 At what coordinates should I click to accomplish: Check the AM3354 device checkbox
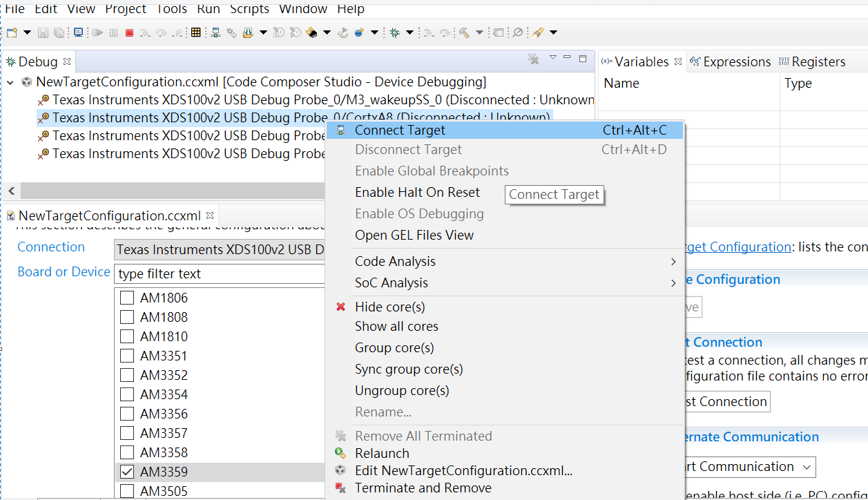click(x=127, y=394)
